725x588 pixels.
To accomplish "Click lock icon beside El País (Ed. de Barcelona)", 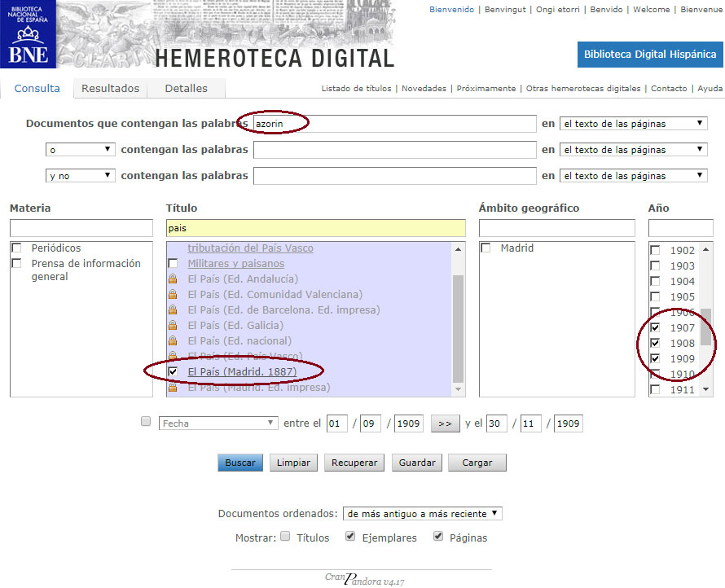I will (x=173, y=309).
